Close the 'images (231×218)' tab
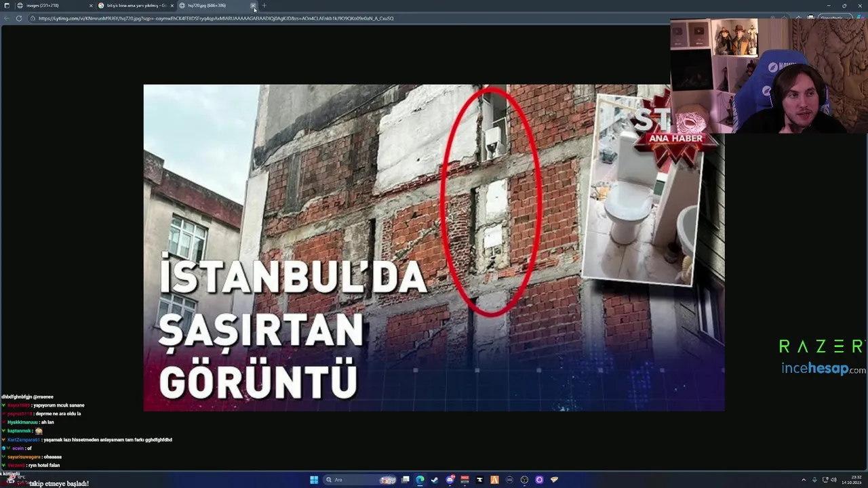 pyautogui.click(x=91, y=5)
